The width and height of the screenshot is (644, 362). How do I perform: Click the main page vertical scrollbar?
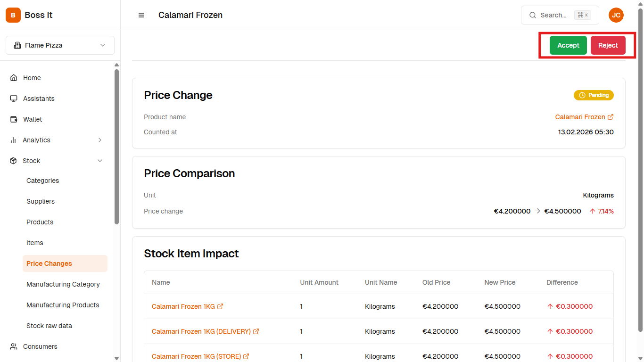click(640, 170)
